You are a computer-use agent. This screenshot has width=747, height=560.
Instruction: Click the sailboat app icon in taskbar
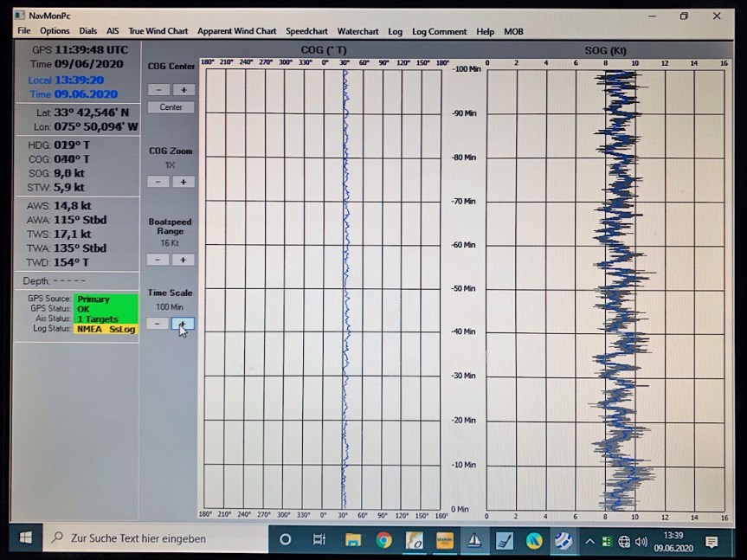473,541
